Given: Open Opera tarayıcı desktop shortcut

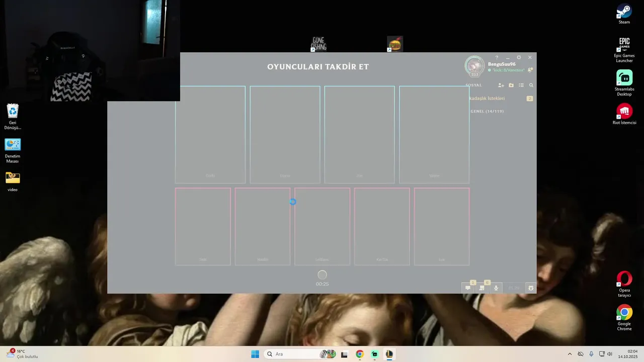Looking at the screenshot, I should point(624,285).
